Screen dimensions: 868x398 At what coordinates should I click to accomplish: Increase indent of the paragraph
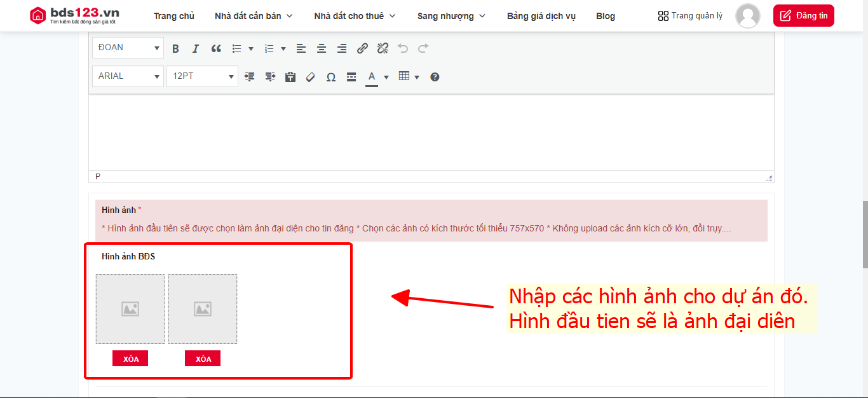click(270, 77)
